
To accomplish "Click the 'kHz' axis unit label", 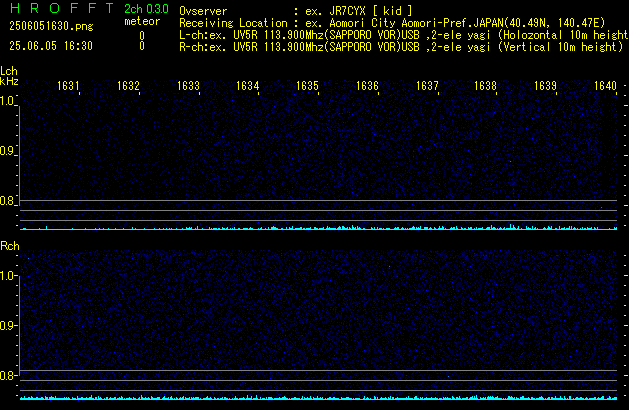I will pos(9,81).
